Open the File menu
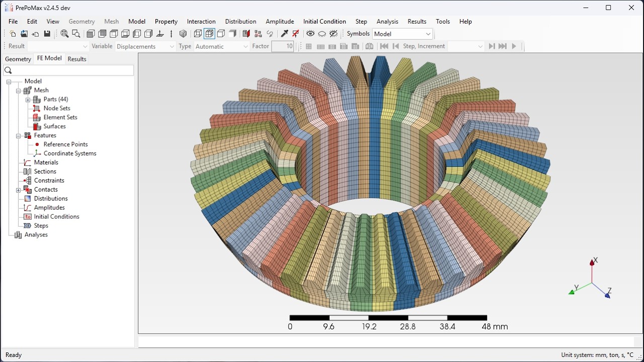Image resolution: width=644 pixels, height=362 pixels. 13,22
